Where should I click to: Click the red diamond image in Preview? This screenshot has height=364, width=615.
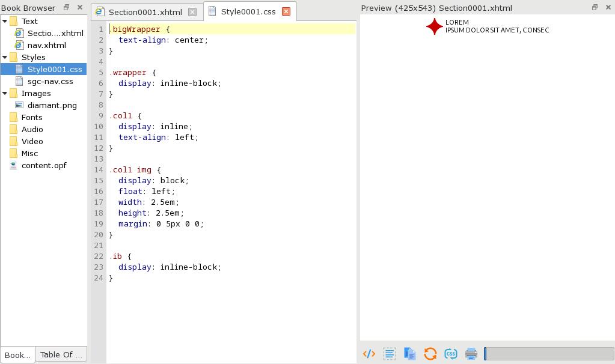coord(435,26)
